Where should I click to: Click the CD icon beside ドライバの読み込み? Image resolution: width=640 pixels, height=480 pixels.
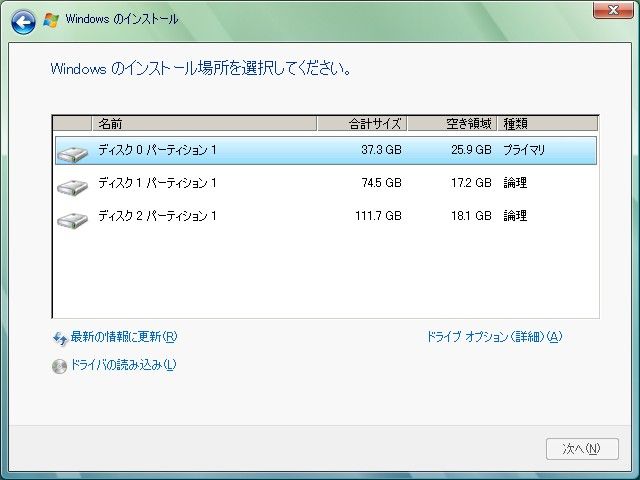click(x=59, y=366)
